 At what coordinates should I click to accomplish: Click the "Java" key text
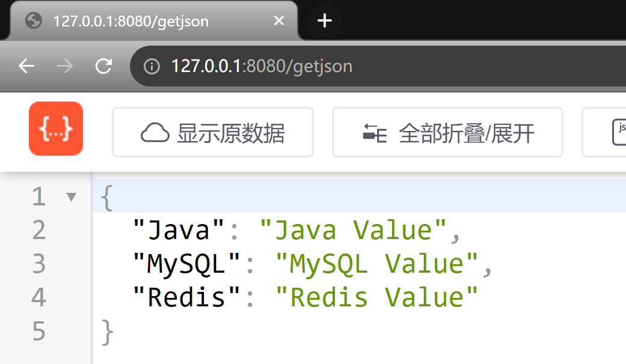pos(179,231)
